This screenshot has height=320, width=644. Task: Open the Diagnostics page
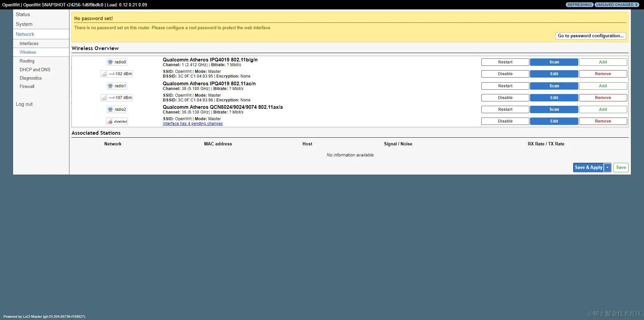point(31,78)
